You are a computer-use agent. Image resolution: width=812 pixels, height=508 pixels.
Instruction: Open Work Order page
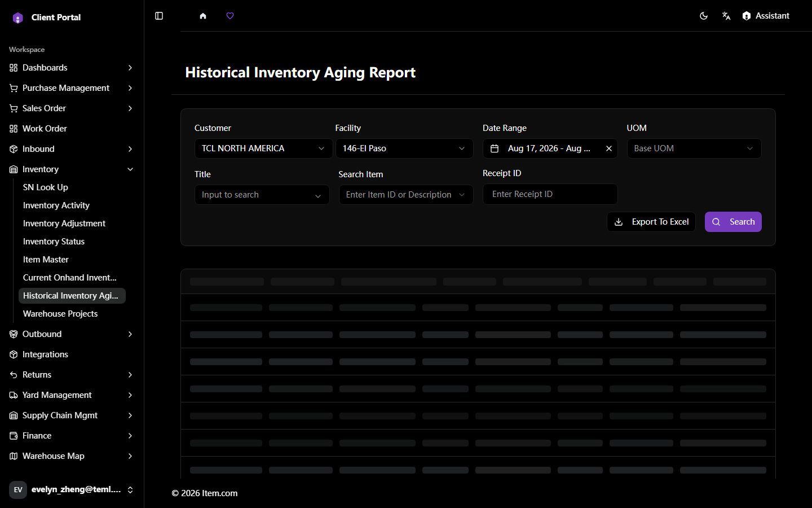click(72, 129)
